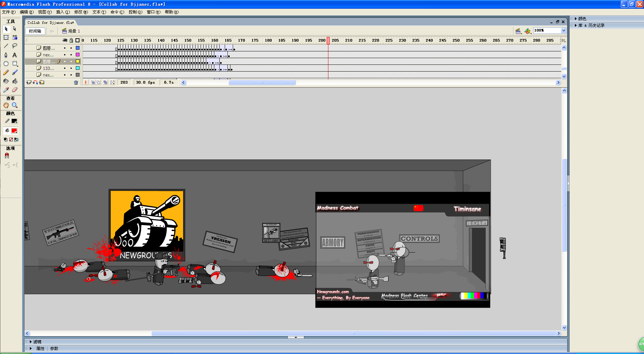
Task: Open the 插入 menu
Action: tap(63, 12)
